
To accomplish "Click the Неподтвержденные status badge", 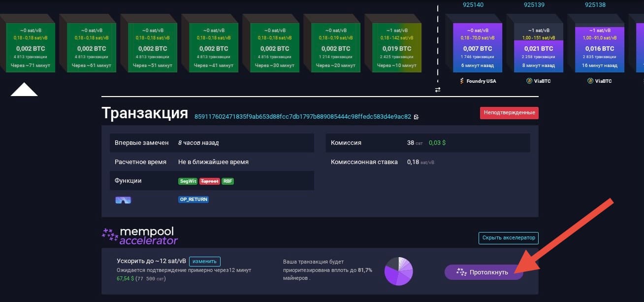I will click(509, 113).
